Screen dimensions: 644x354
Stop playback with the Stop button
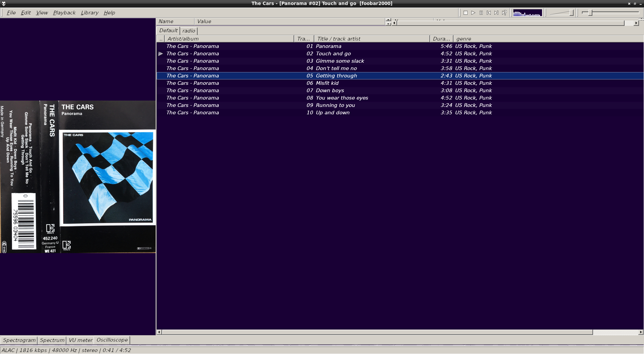[x=466, y=13]
